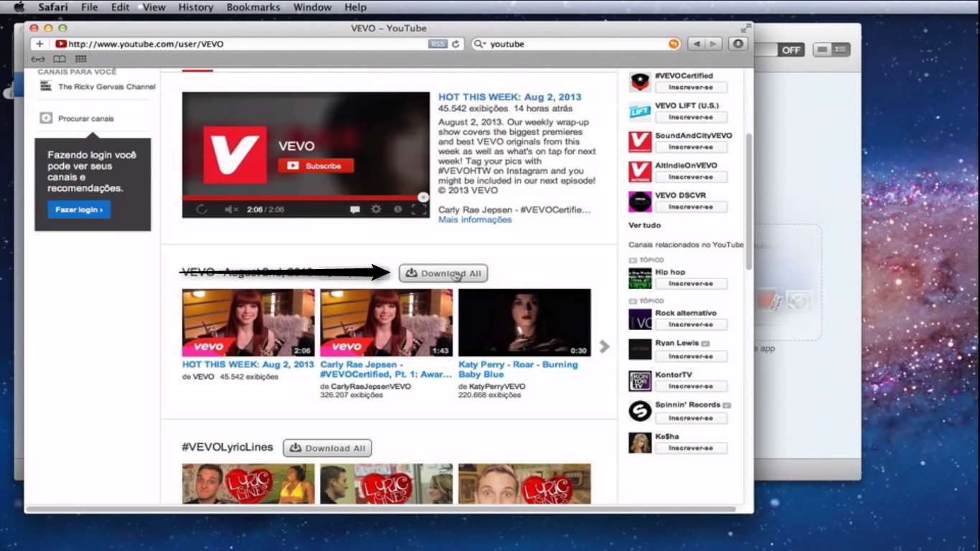
Task: Subscribe to Ryan Lewis channel
Action: [691, 356]
